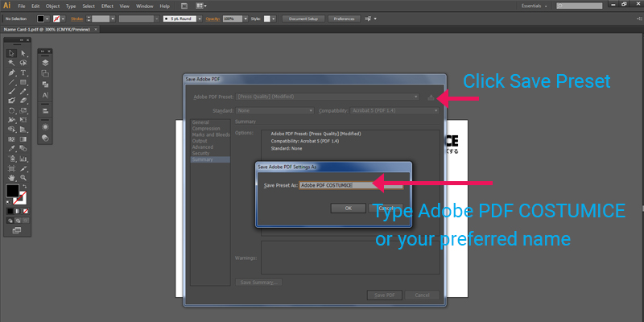Select the Eyedropper tool
Image resolution: width=644 pixels, height=322 pixels.
tap(11, 149)
